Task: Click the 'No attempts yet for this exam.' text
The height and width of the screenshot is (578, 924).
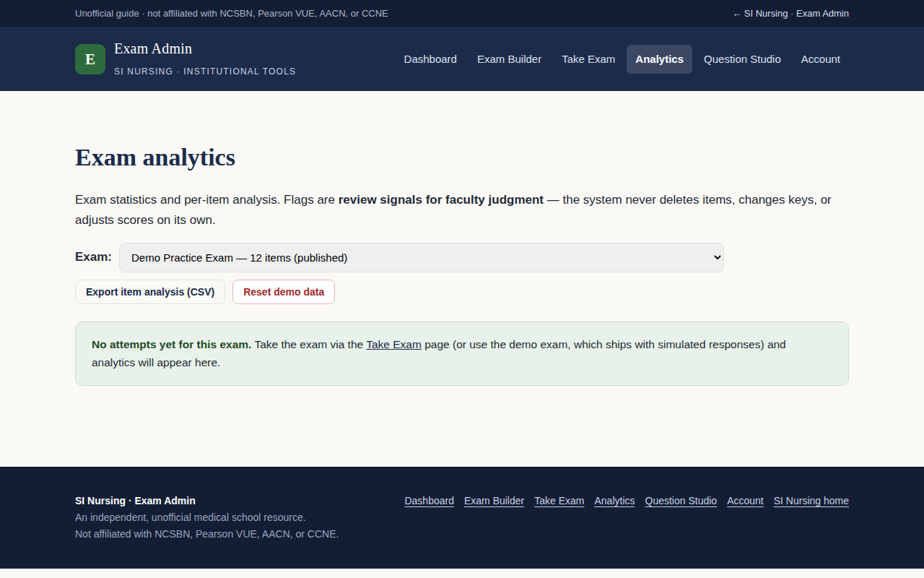Action: [172, 345]
